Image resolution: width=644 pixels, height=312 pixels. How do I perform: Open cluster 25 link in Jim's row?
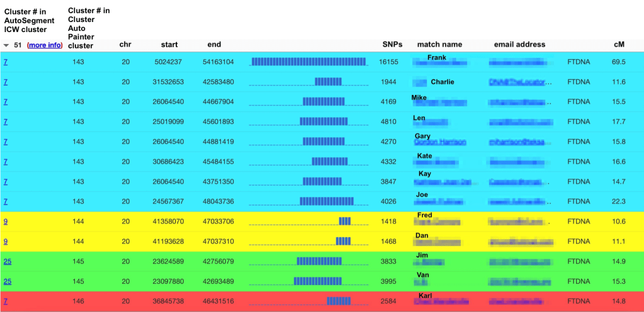pyautogui.click(x=6, y=262)
